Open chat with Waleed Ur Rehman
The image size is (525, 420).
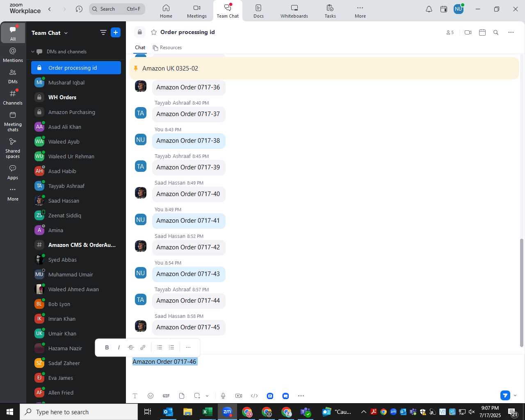tap(76, 156)
